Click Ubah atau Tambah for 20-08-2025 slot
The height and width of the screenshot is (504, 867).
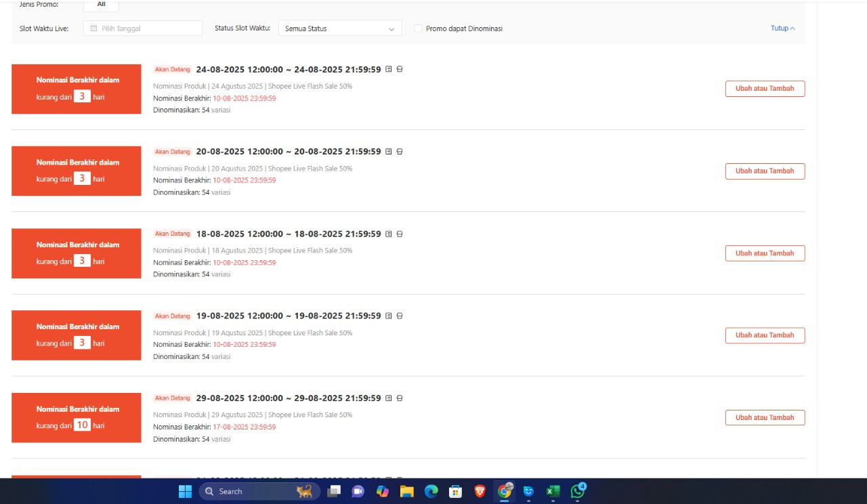[x=765, y=171]
